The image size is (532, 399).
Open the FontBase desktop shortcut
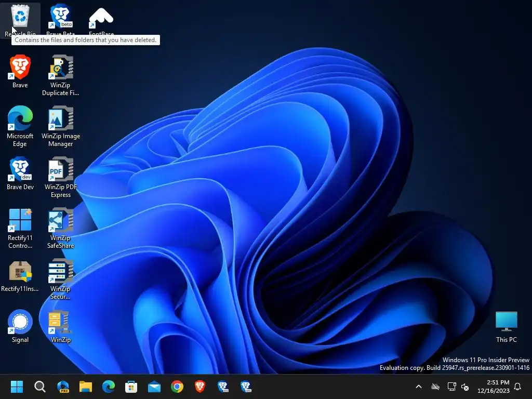tap(101, 19)
